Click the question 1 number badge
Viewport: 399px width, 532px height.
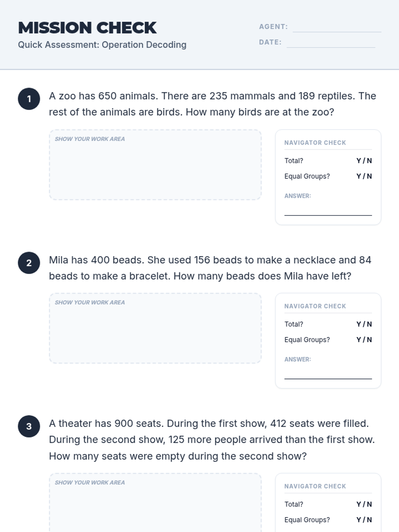coord(29,99)
